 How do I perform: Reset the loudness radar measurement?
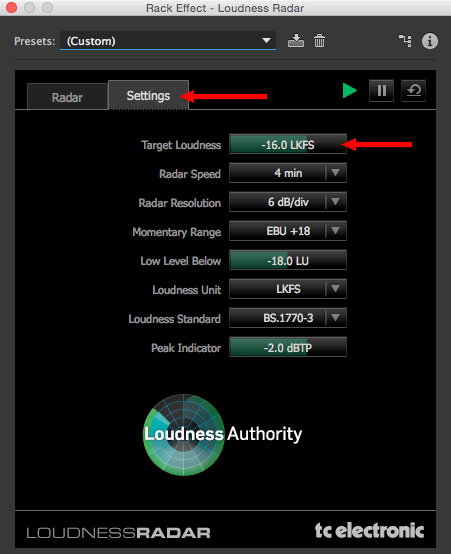pos(413,91)
